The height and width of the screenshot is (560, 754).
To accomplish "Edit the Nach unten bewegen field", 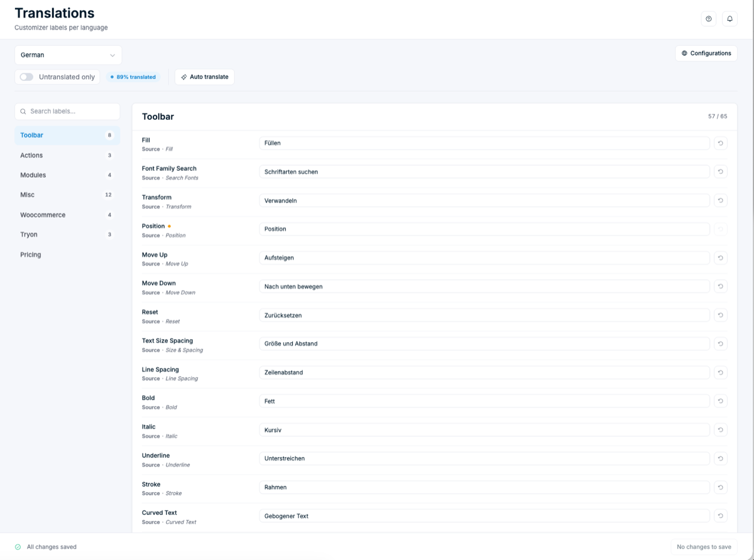I will [484, 286].
